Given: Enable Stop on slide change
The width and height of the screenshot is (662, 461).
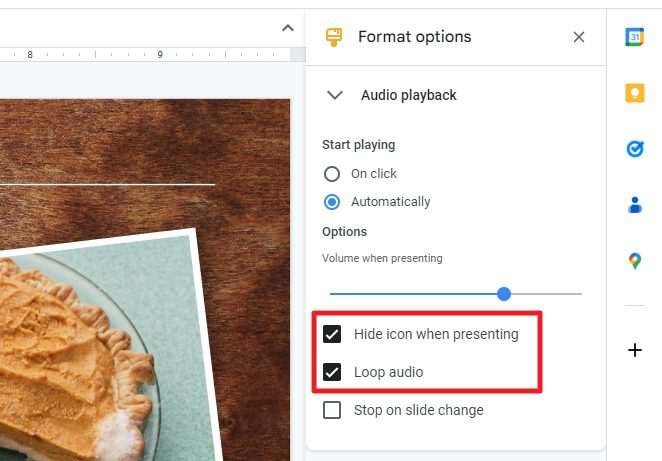Looking at the screenshot, I should 332,410.
